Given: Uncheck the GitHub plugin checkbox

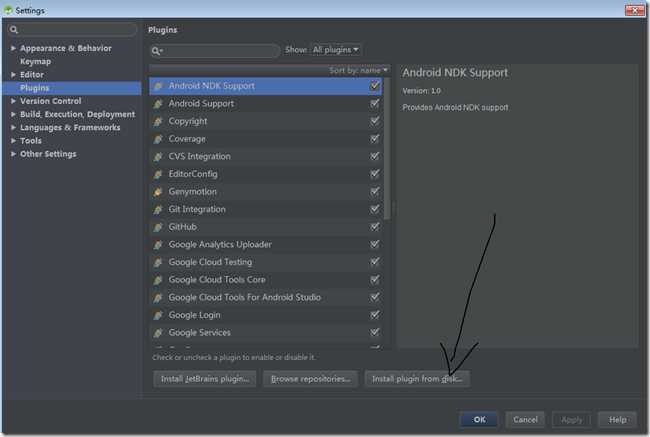Looking at the screenshot, I should [x=375, y=226].
